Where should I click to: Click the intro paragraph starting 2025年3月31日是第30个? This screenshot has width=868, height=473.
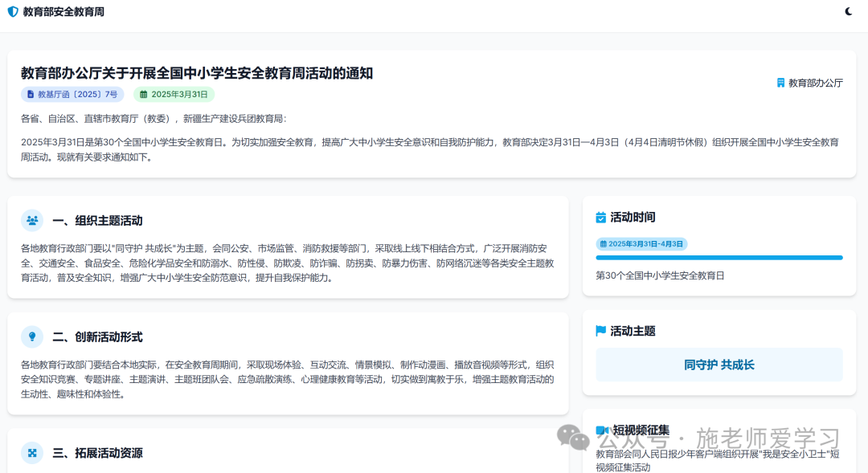pyautogui.click(x=430, y=149)
